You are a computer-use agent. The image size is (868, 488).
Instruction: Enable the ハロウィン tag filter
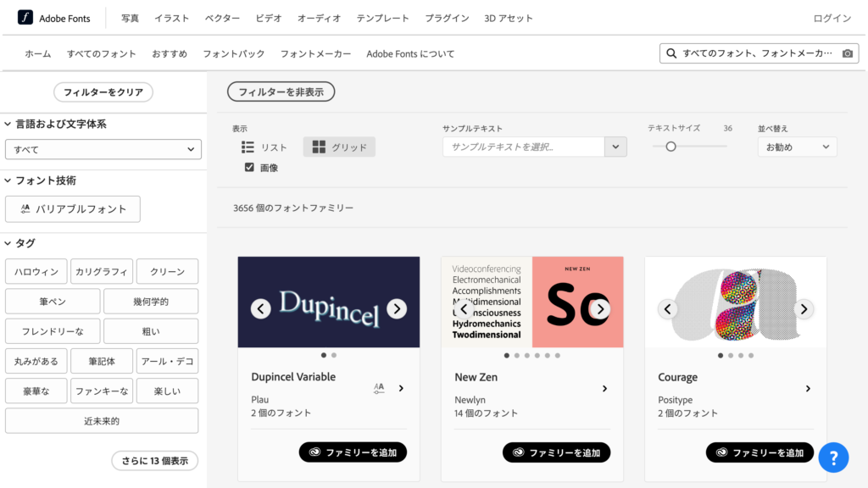(36, 271)
